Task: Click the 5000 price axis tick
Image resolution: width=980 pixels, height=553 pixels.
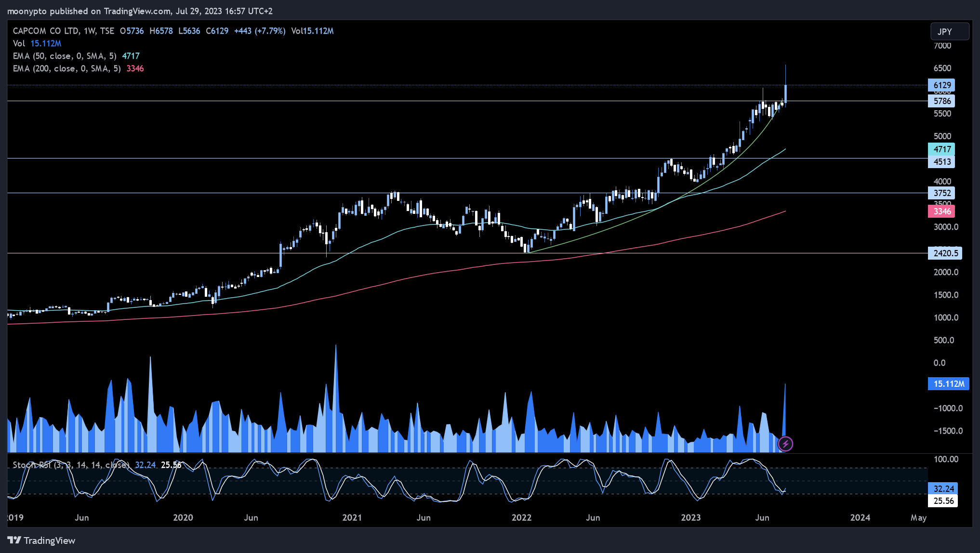Action: 942,136
